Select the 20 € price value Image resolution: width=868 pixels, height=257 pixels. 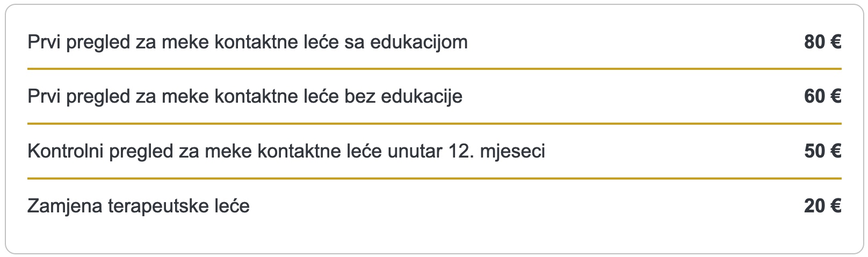click(822, 206)
